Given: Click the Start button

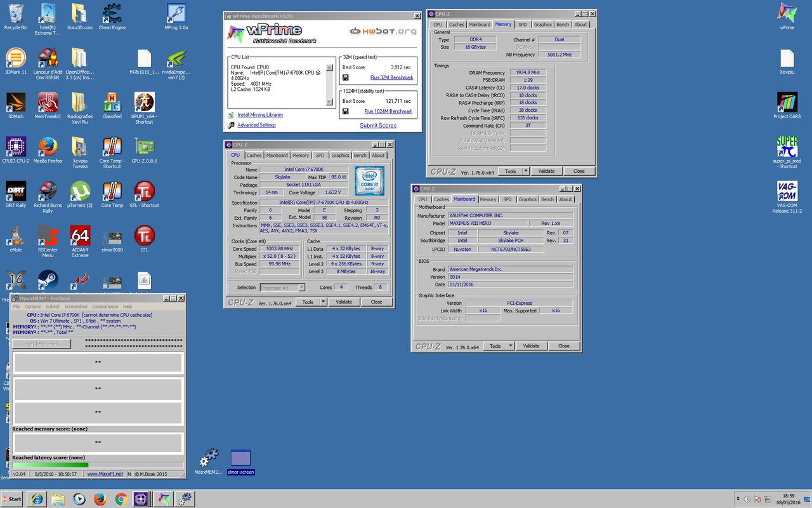Looking at the screenshot, I should click(x=11, y=499).
